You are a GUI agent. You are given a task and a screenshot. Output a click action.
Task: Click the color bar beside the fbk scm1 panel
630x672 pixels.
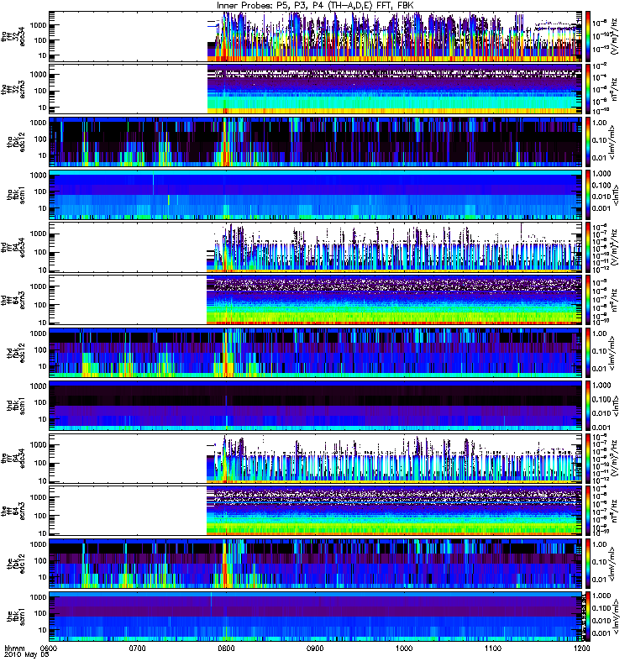(x=587, y=617)
